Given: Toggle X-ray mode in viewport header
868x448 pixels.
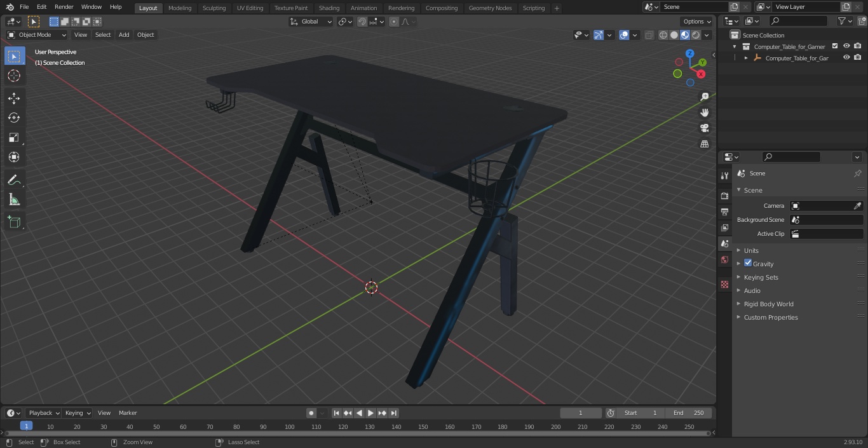Looking at the screenshot, I should tap(649, 35).
